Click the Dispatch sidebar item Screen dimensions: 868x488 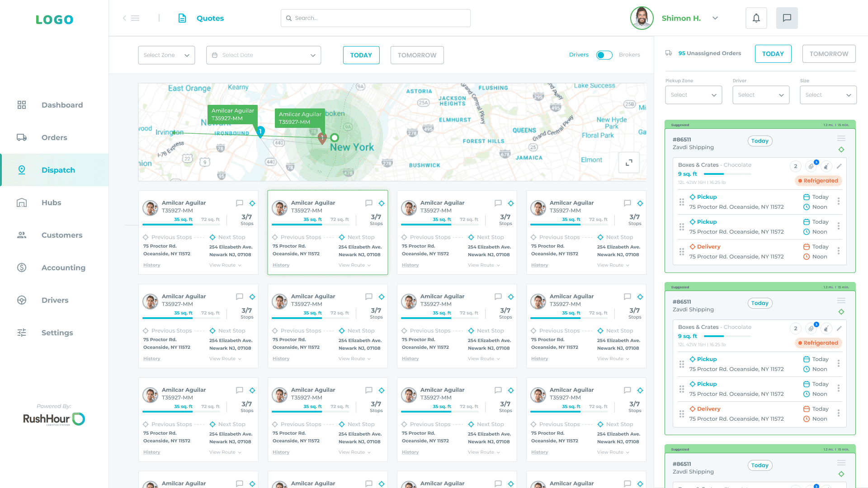coord(54,170)
